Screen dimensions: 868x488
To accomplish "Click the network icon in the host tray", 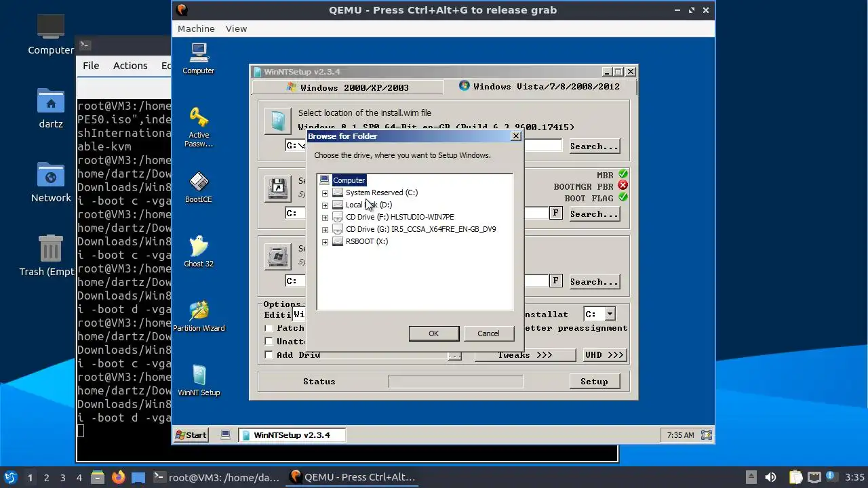I will [814, 477].
